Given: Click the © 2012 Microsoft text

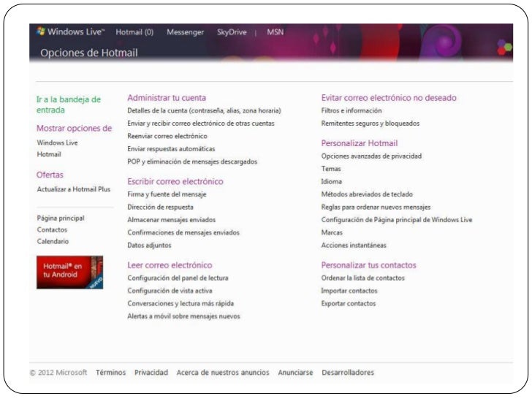Looking at the screenshot, I should click(58, 373).
